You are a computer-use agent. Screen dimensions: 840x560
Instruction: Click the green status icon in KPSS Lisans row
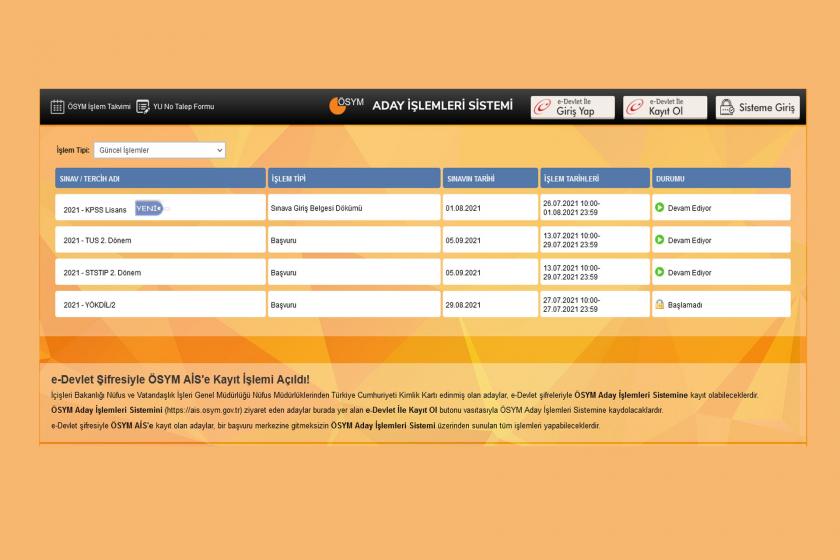click(x=659, y=207)
